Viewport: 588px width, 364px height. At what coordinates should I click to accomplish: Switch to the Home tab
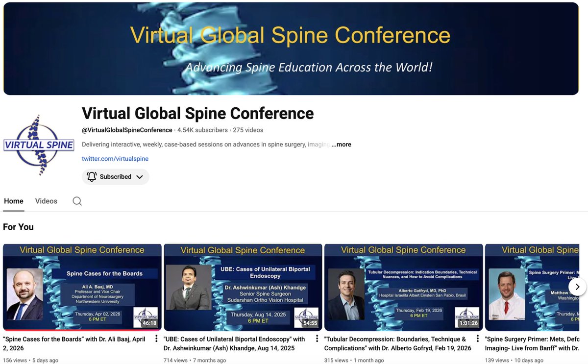click(13, 201)
